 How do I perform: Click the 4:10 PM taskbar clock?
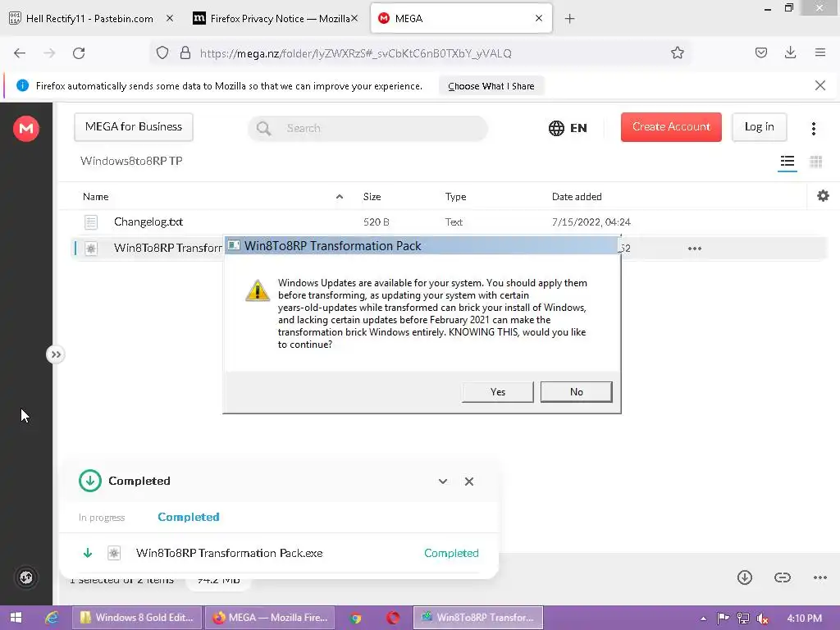click(x=804, y=619)
